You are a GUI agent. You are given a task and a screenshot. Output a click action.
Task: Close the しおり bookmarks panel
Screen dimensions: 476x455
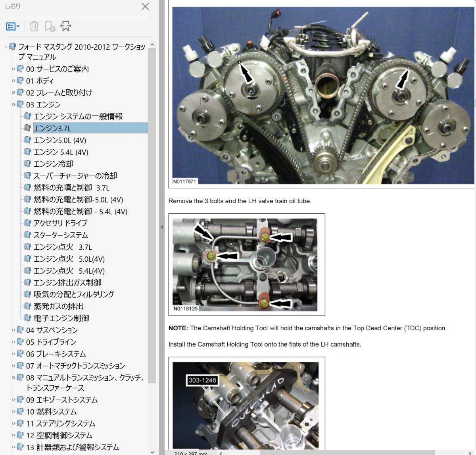tap(145, 7)
